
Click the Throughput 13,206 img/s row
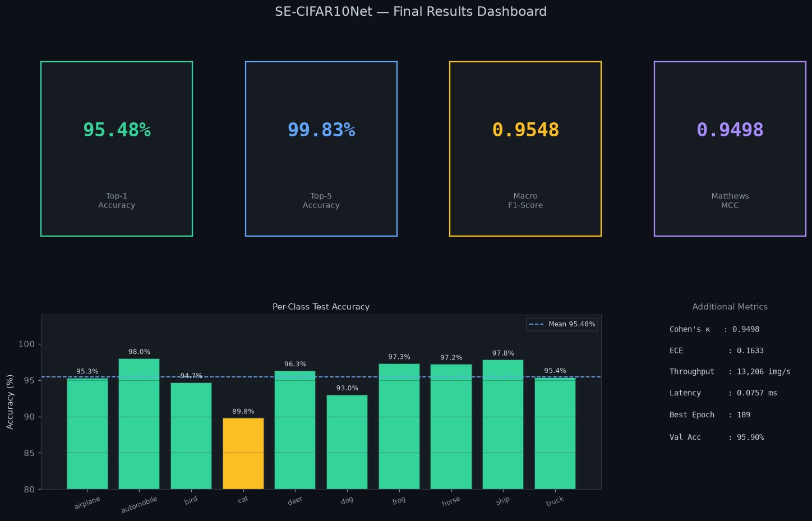pos(730,372)
